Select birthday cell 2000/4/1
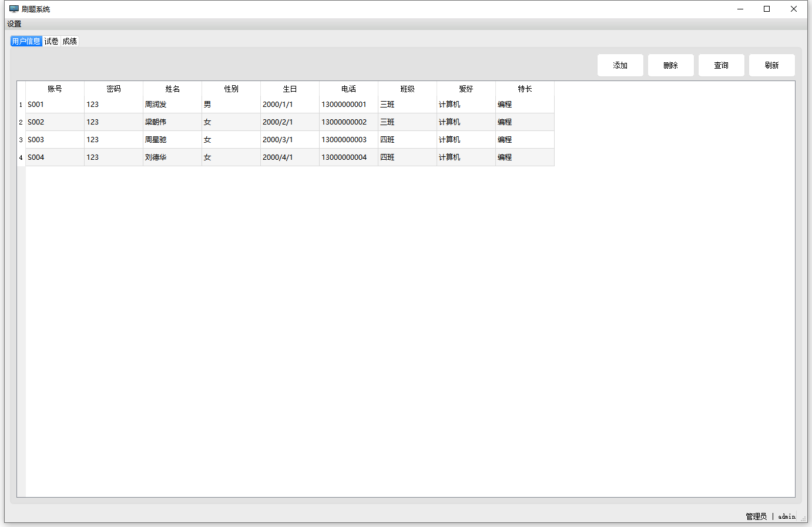The width and height of the screenshot is (812, 527). pos(290,157)
